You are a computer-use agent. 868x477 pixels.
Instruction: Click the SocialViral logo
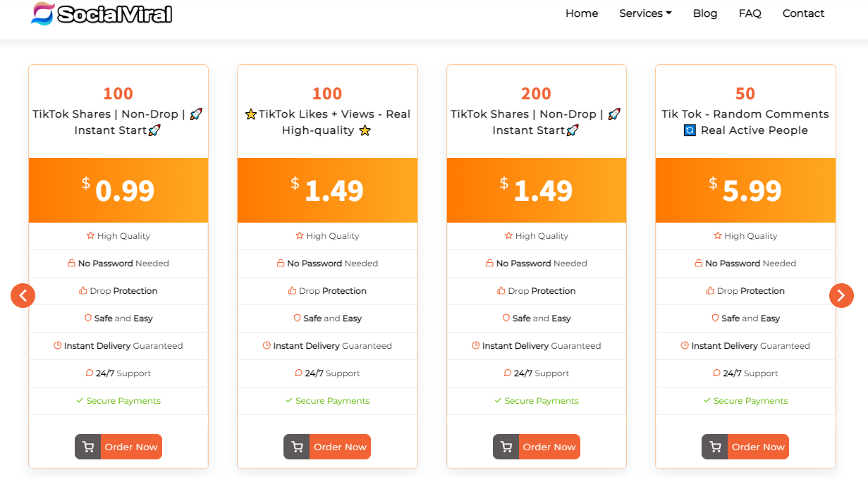[102, 13]
